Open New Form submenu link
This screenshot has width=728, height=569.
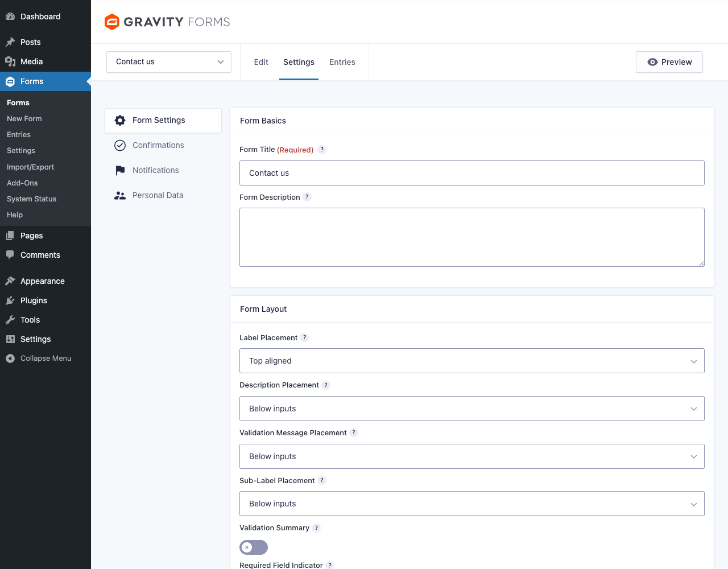point(24,118)
